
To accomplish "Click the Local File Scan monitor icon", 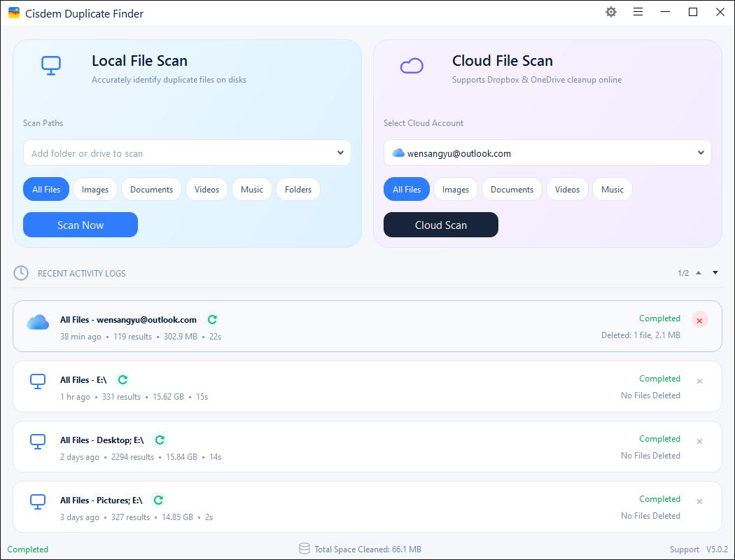I will coord(51,66).
